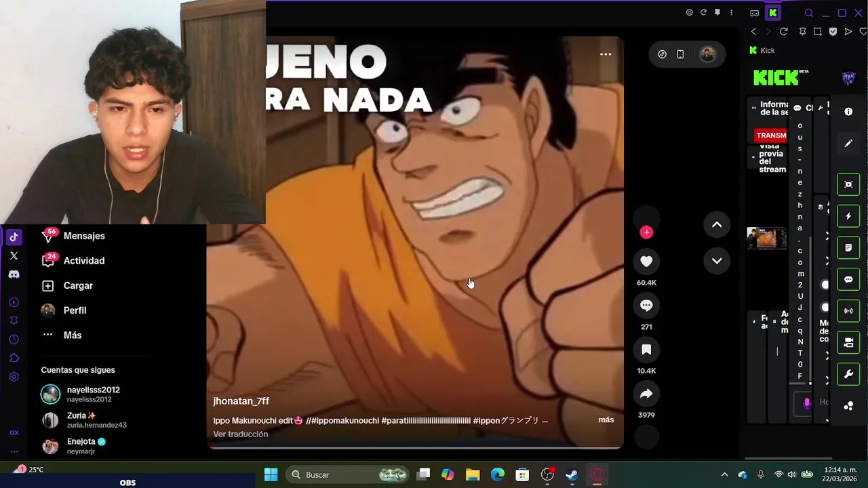Open the player icon in the Opera sidebar
The width and height of the screenshot is (868, 488).
(14, 302)
